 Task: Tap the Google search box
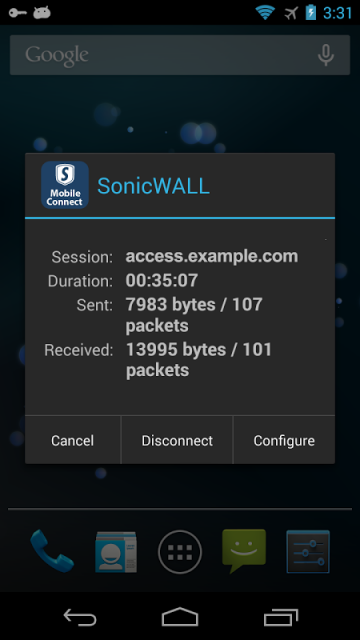point(180,55)
